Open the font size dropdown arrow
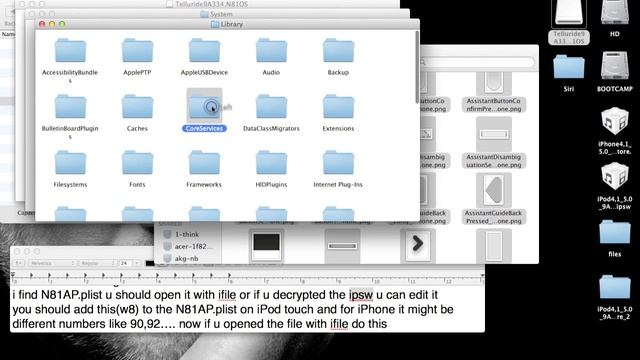This screenshot has width=640, height=360. click(x=137, y=263)
